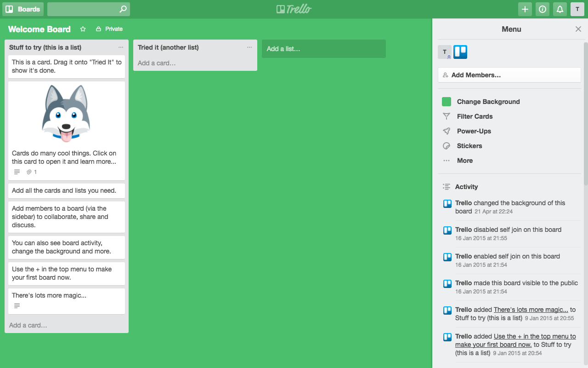Open the information icon menu
The image size is (588, 368).
coord(543,9)
